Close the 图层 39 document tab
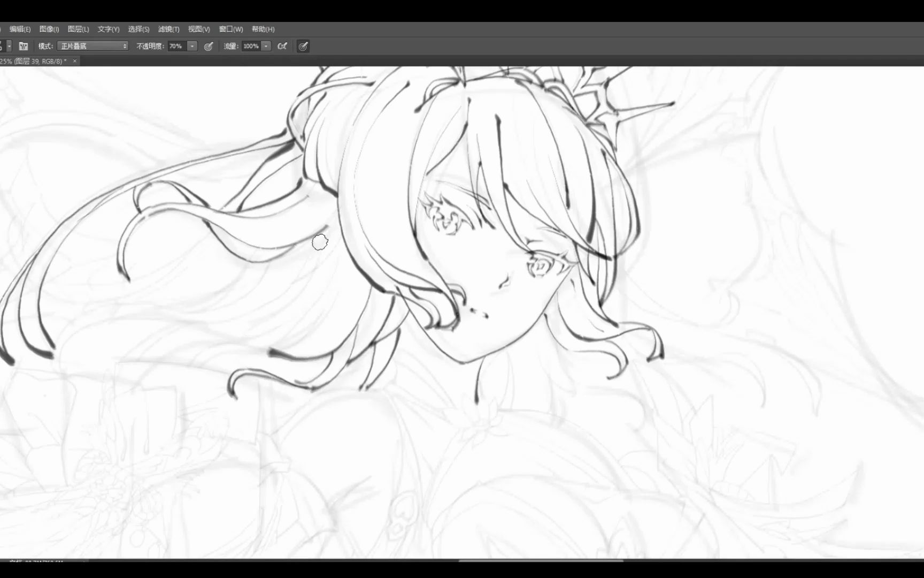Viewport: 924px width, 578px height. (75, 61)
